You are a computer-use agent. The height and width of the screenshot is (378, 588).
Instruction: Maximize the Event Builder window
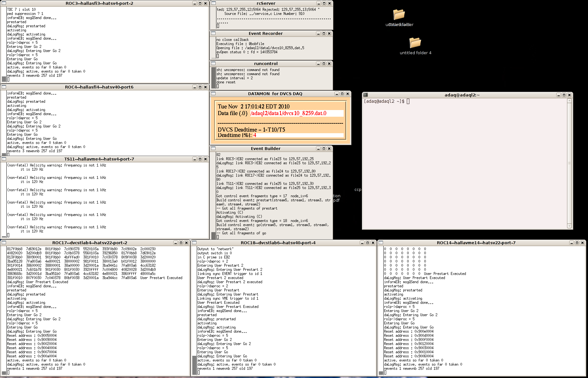(324, 148)
